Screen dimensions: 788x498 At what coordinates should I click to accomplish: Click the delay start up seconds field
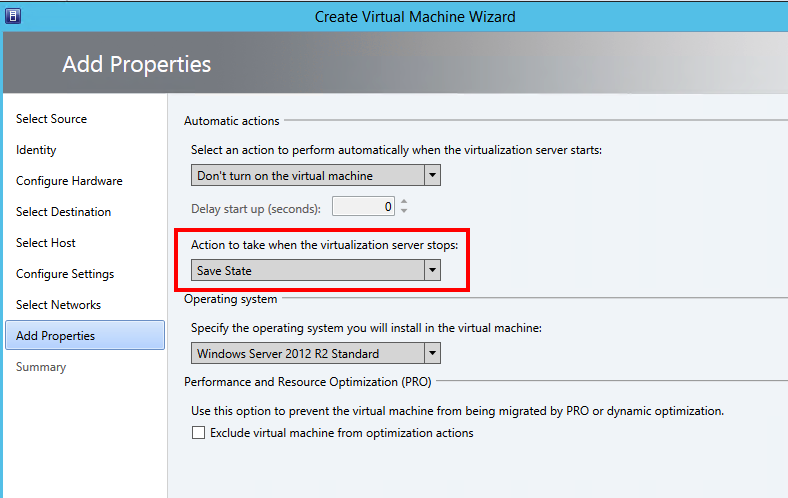(x=363, y=207)
